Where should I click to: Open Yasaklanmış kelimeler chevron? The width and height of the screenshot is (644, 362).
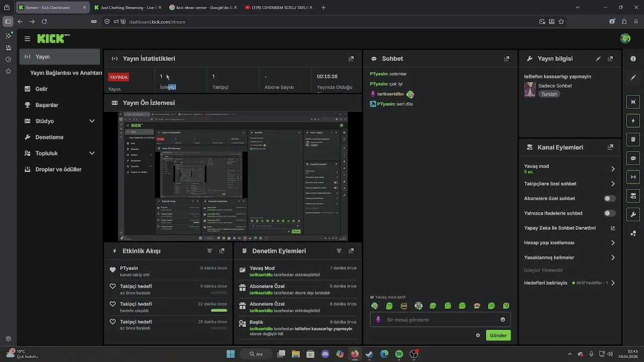coord(613,257)
